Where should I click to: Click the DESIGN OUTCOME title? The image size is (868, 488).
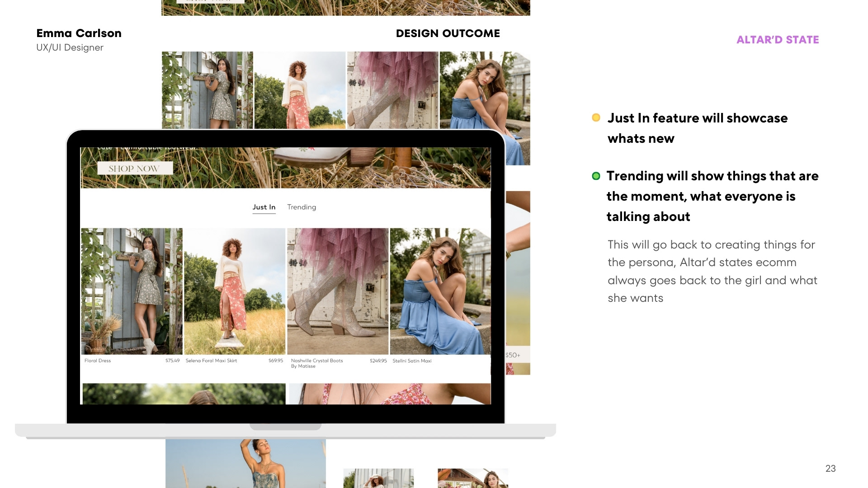click(x=448, y=33)
